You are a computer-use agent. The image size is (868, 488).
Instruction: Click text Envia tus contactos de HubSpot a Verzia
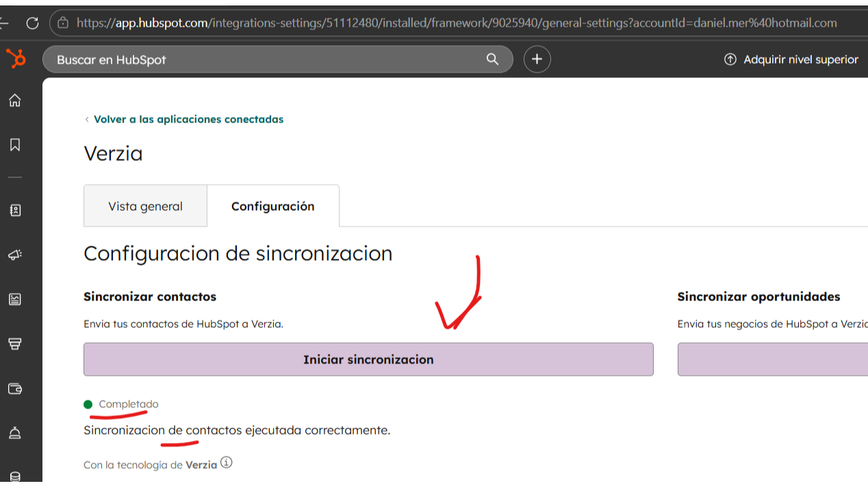click(183, 324)
